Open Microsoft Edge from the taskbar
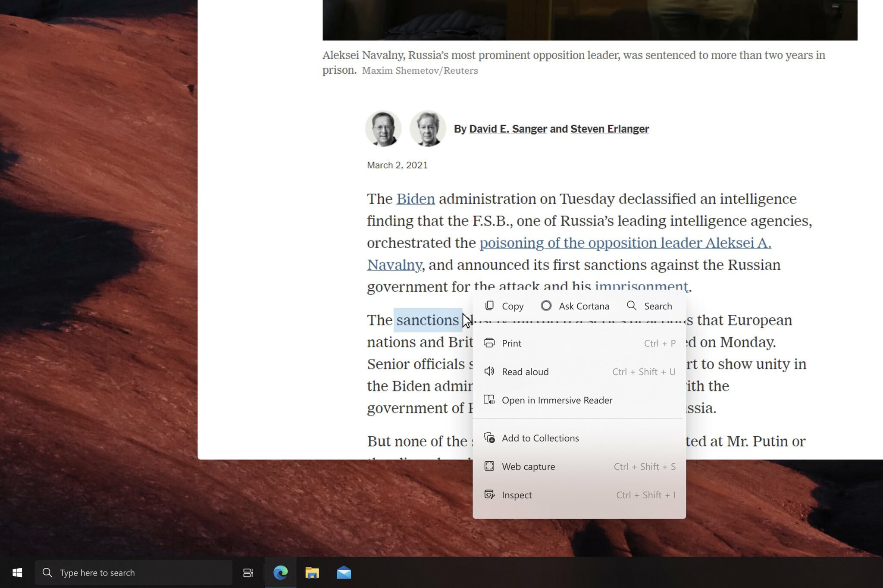Image resolution: width=883 pixels, height=588 pixels. [280, 572]
